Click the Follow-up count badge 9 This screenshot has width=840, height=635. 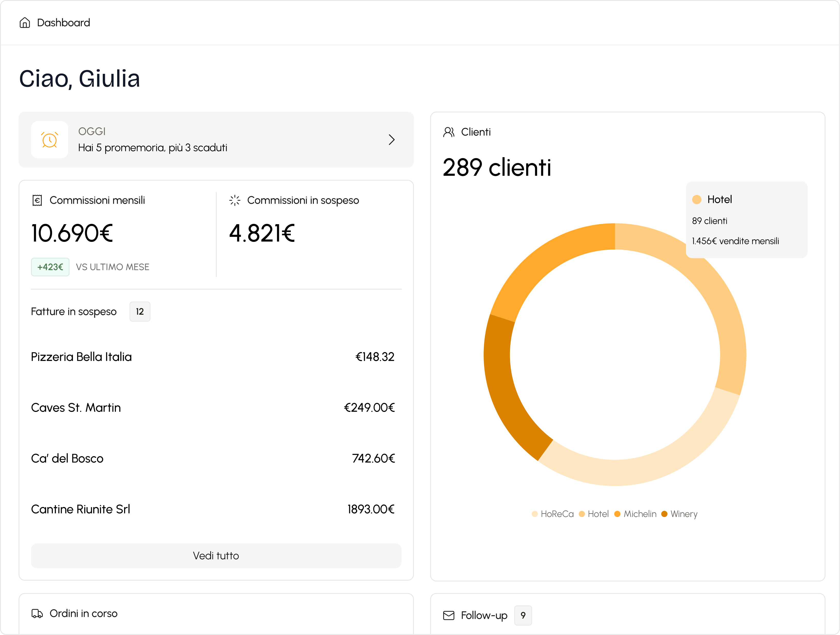[523, 615]
